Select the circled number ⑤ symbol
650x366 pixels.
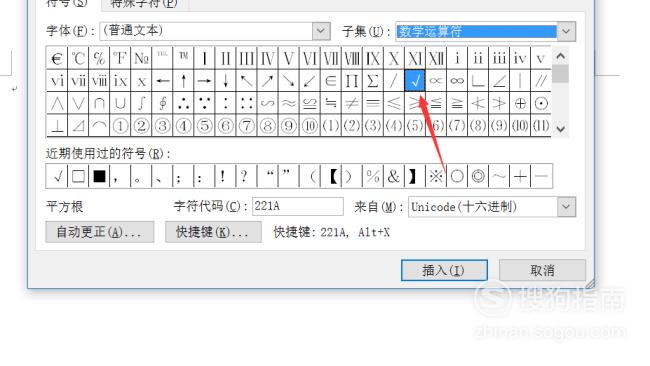(x=204, y=126)
